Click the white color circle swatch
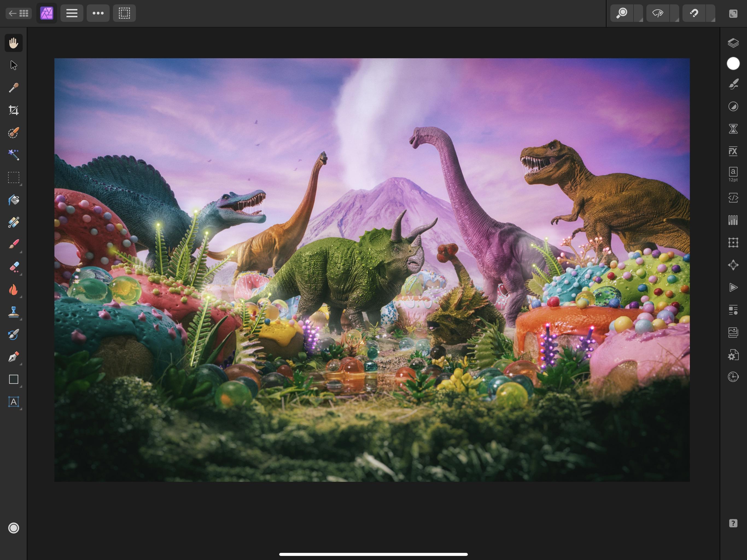Image resolution: width=747 pixels, height=560 pixels. [x=734, y=63]
